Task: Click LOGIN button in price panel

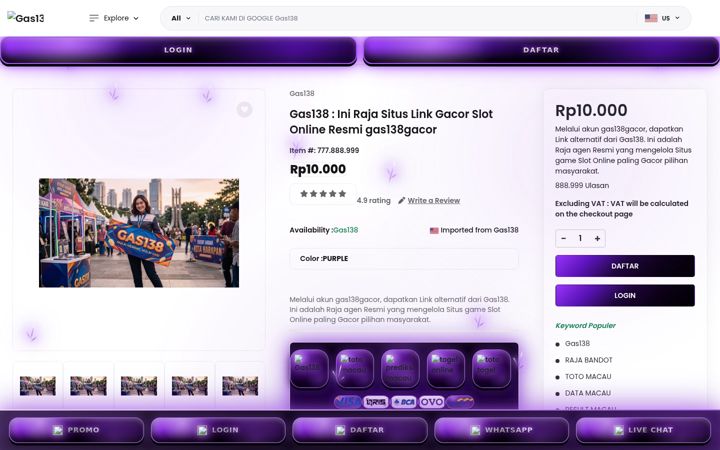Action: click(x=624, y=295)
